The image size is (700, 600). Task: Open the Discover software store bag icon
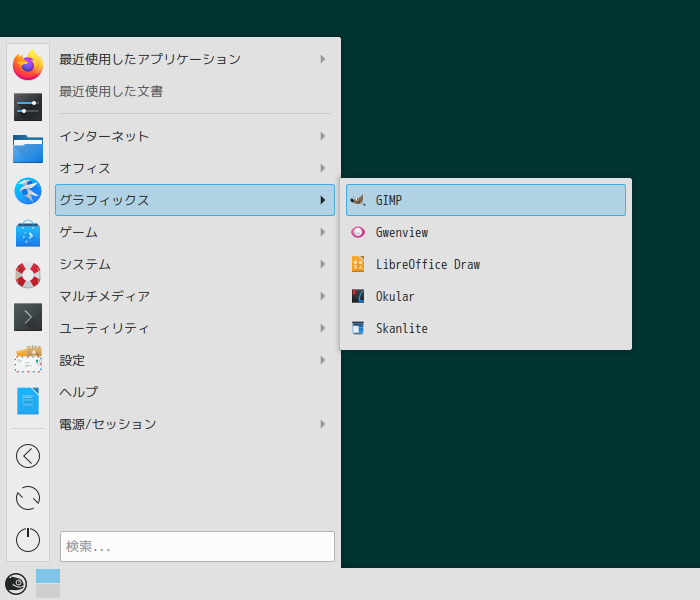click(x=28, y=233)
